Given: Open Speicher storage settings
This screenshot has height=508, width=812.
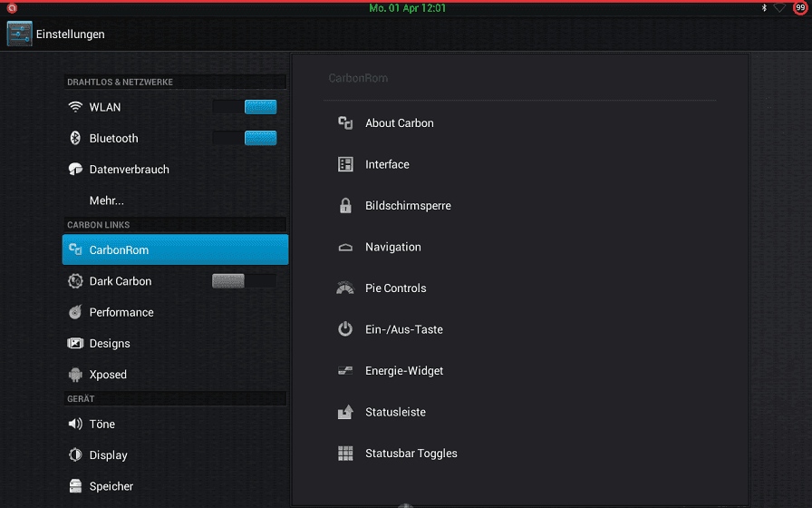Looking at the screenshot, I should 175,486.
